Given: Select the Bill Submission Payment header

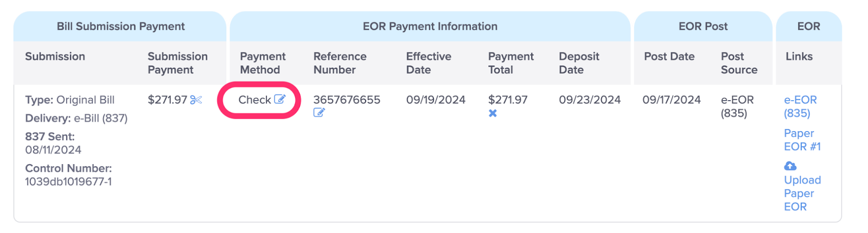Looking at the screenshot, I should [x=120, y=26].
